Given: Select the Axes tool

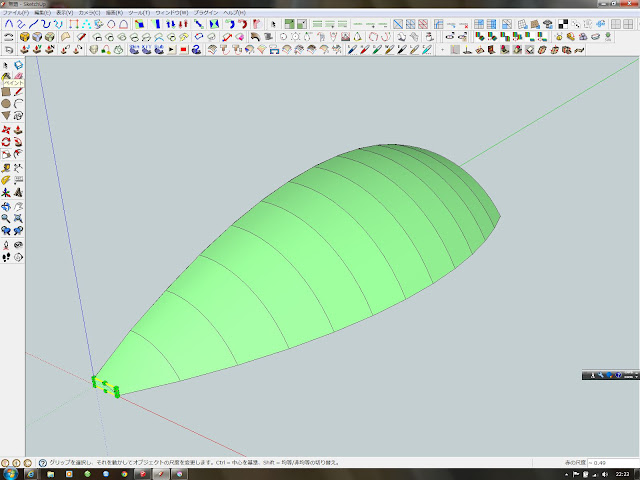Looking at the screenshot, I should pos(6,192).
